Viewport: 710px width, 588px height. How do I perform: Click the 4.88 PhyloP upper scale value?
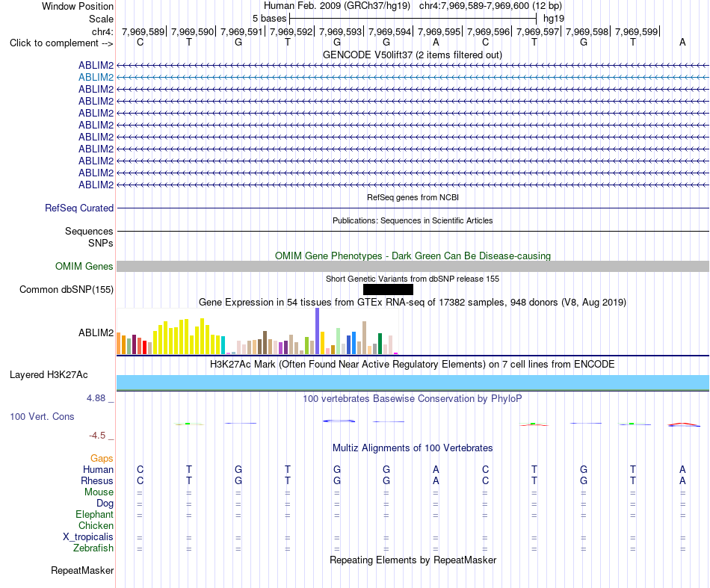tap(96, 398)
